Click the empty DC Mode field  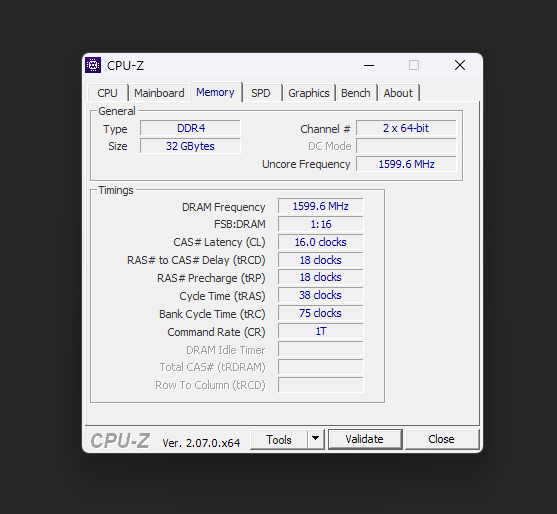click(x=406, y=146)
